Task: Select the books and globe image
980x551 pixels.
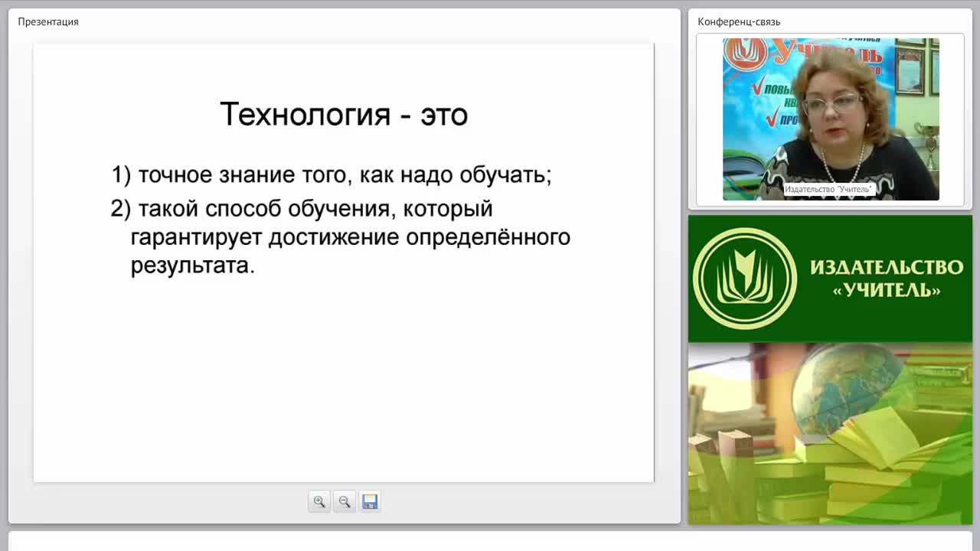Action: (x=830, y=433)
